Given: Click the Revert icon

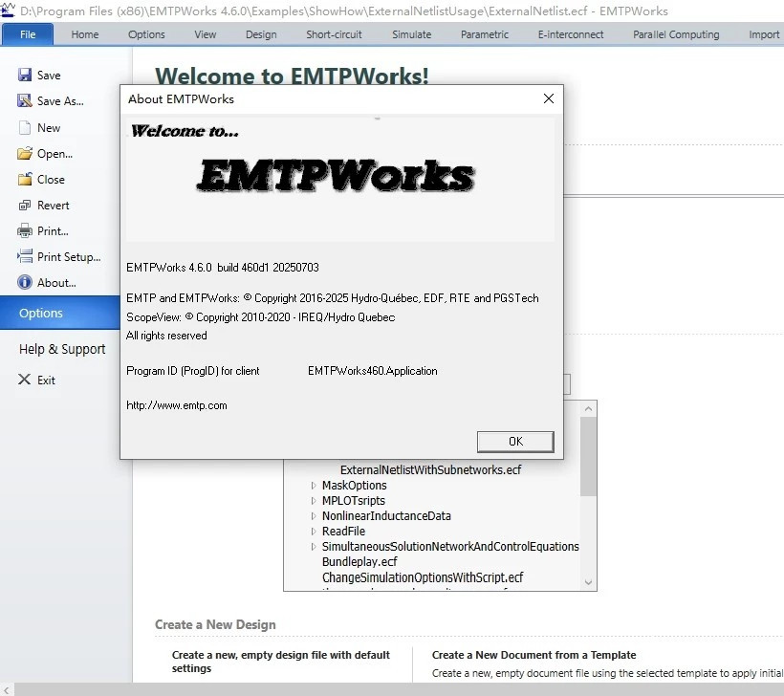Looking at the screenshot, I should pyautogui.click(x=25, y=205).
